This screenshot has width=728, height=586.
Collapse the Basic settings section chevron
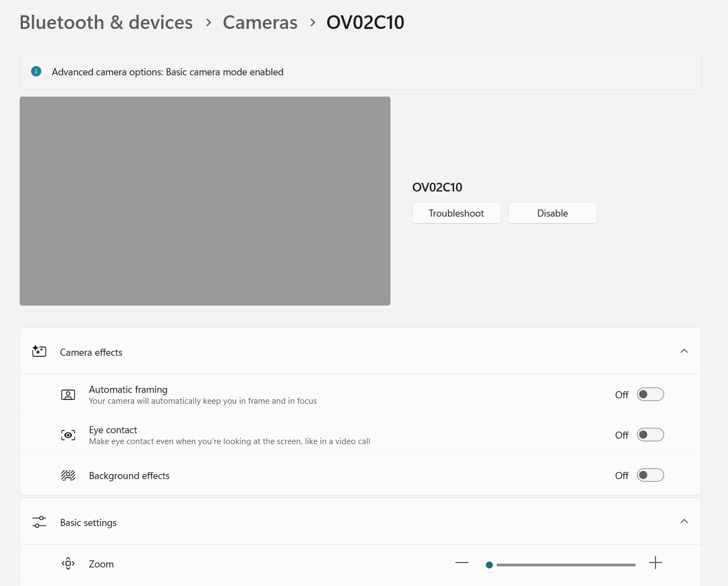(x=684, y=521)
